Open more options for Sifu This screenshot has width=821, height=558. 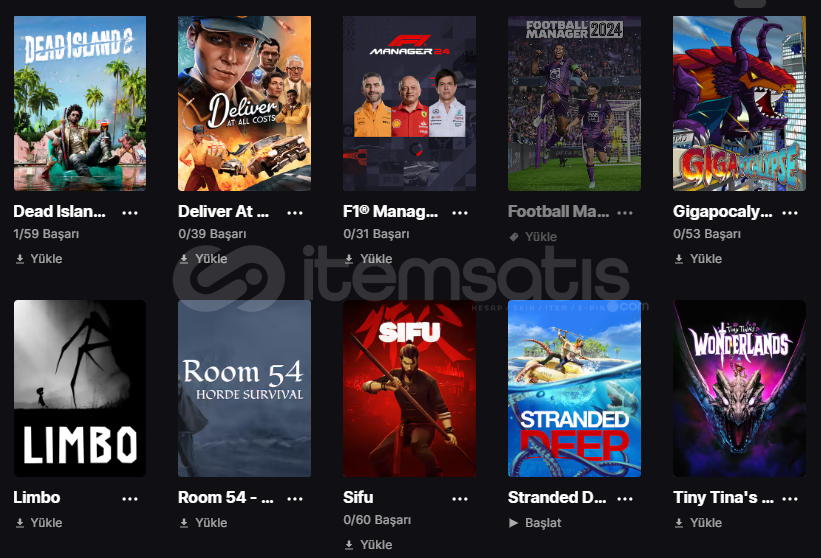(x=460, y=499)
